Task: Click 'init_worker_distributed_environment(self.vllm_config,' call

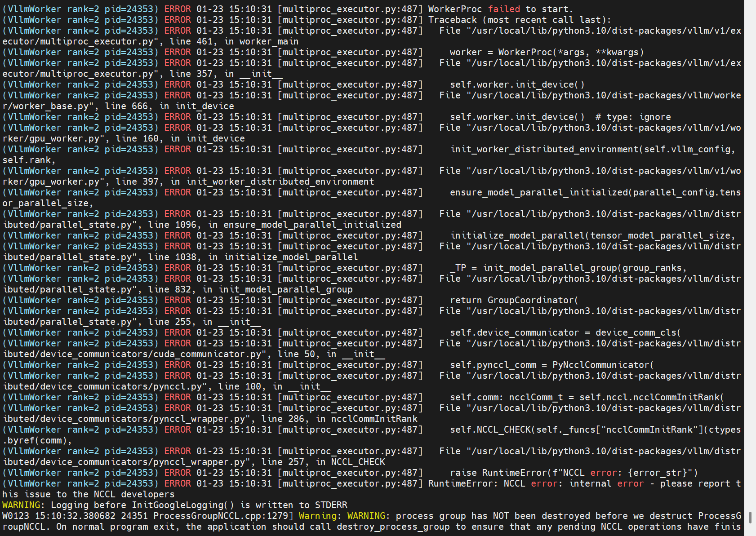Action: (593, 149)
